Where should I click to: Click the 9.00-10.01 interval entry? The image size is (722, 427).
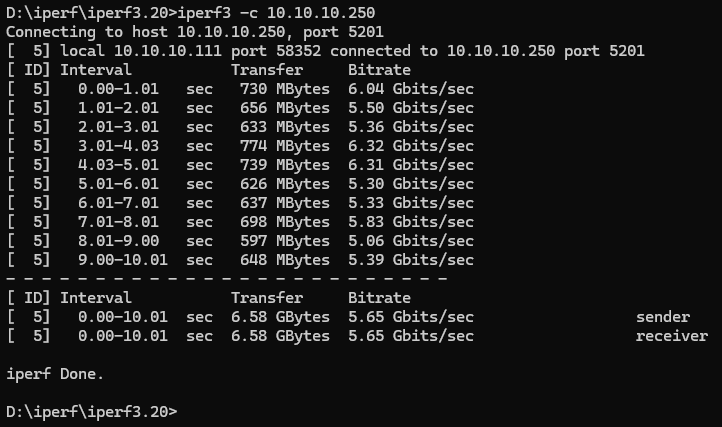coord(123,260)
